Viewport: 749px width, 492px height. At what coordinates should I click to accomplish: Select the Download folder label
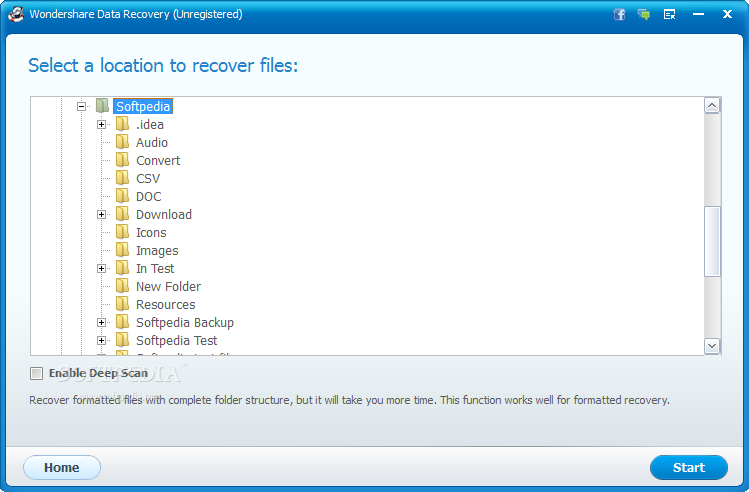pyautogui.click(x=164, y=214)
